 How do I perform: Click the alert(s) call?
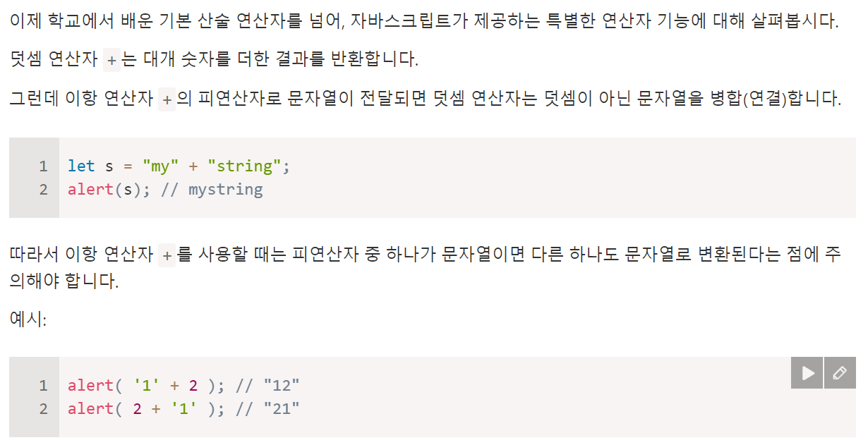point(104,190)
